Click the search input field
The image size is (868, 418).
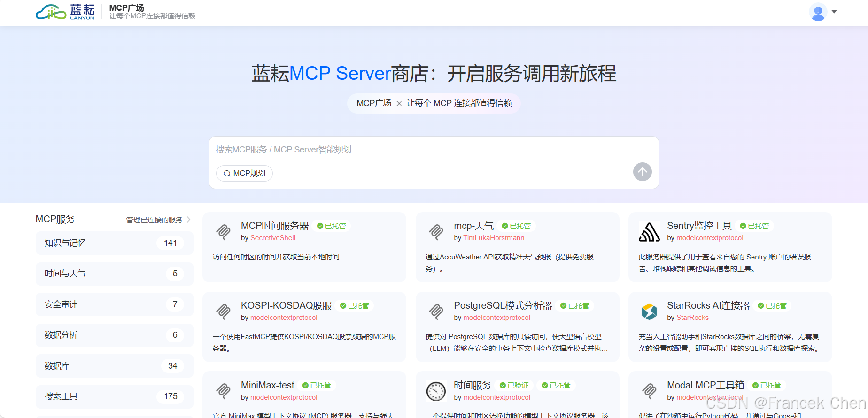coord(434,150)
